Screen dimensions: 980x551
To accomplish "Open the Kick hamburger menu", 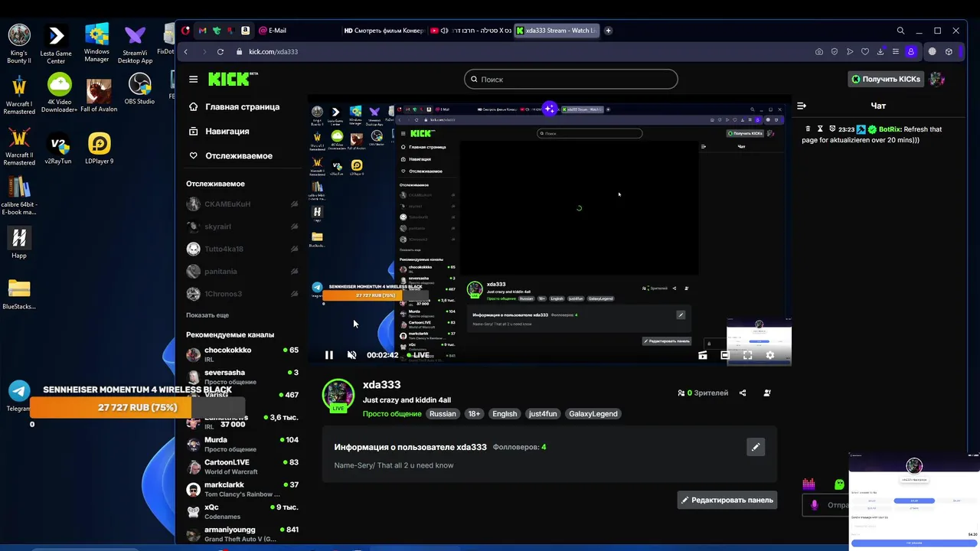I will click(x=194, y=79).
